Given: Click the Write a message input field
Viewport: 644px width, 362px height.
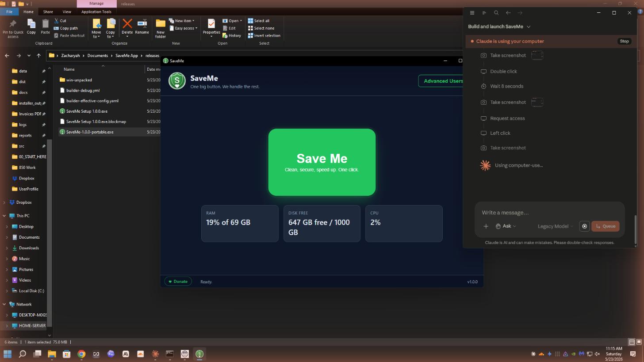Looking at the screenshot, I should [549, 213].
